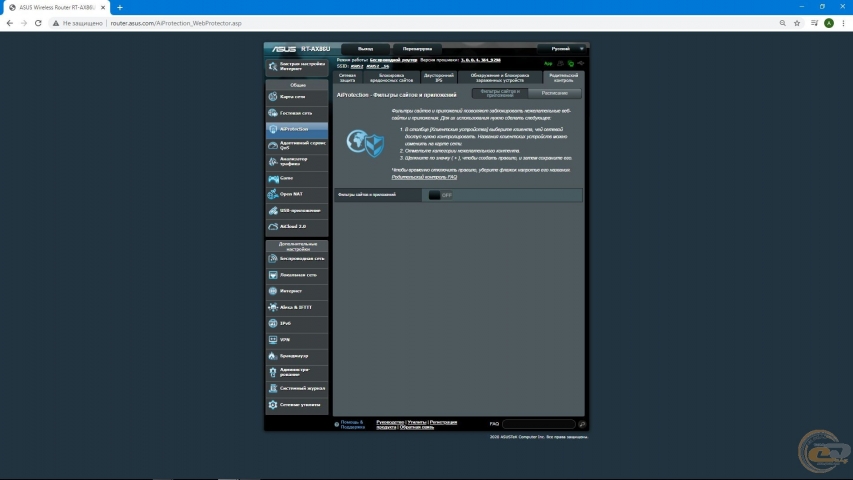Toggle the web and apps filters OFF switch
Screen dimensions: 853x480
coord(441,195)
